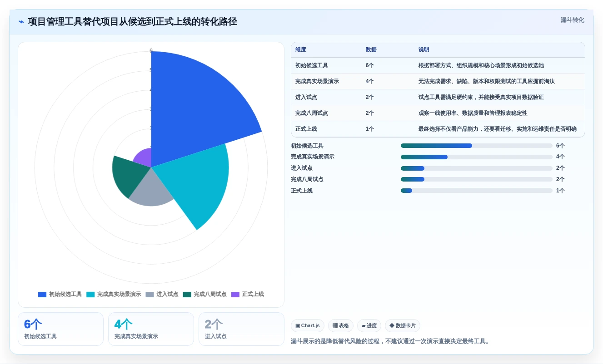
Task: Open the 2个 进入试点 data card
Action: (241, 329)
